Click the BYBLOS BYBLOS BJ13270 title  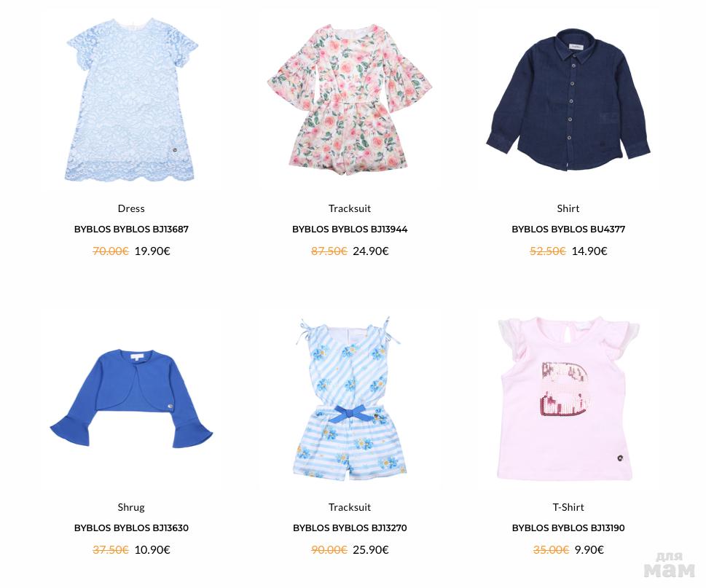click(x=350, y=528)
